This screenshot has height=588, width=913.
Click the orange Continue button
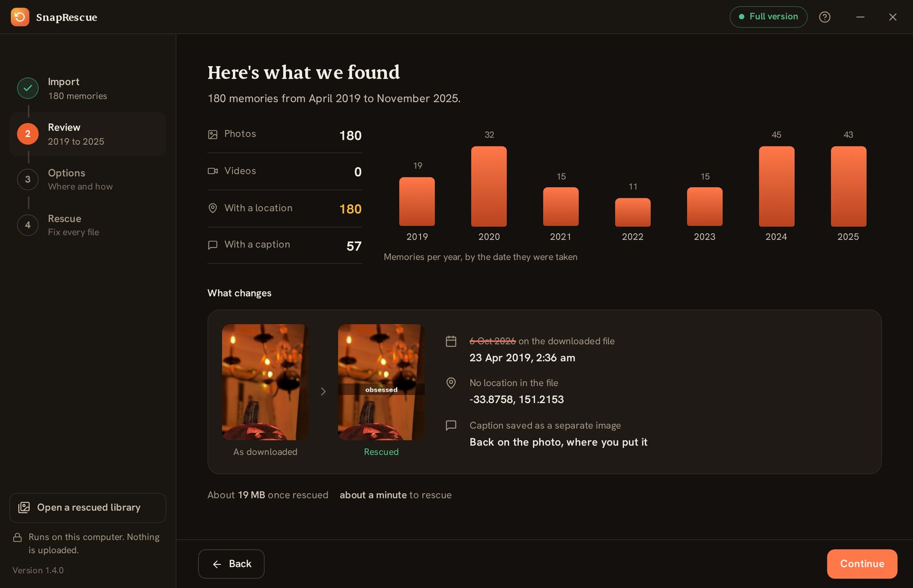862,564
